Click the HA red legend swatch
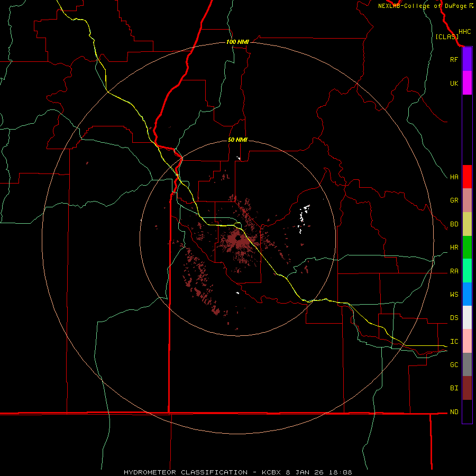Viewport: 476px width, 476px height. coord(467,177)
